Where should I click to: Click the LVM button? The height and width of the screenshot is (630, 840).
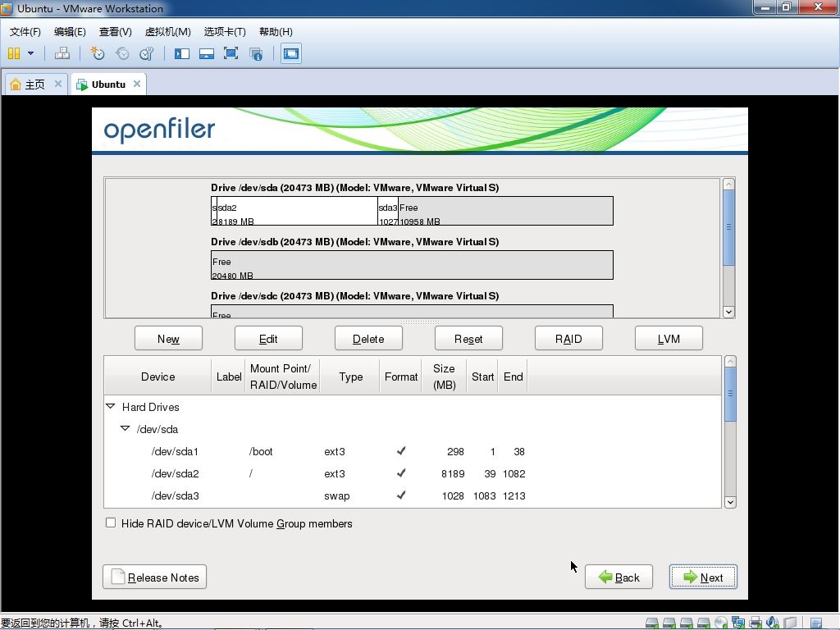(669, 339)
